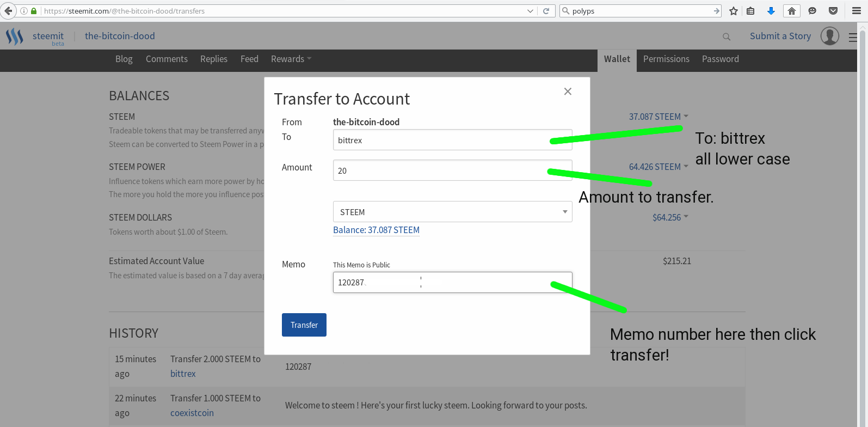Open bittrex link in history
Viewport: 868px width, 427px height.
pyautogui.click(x=183, y=374)
